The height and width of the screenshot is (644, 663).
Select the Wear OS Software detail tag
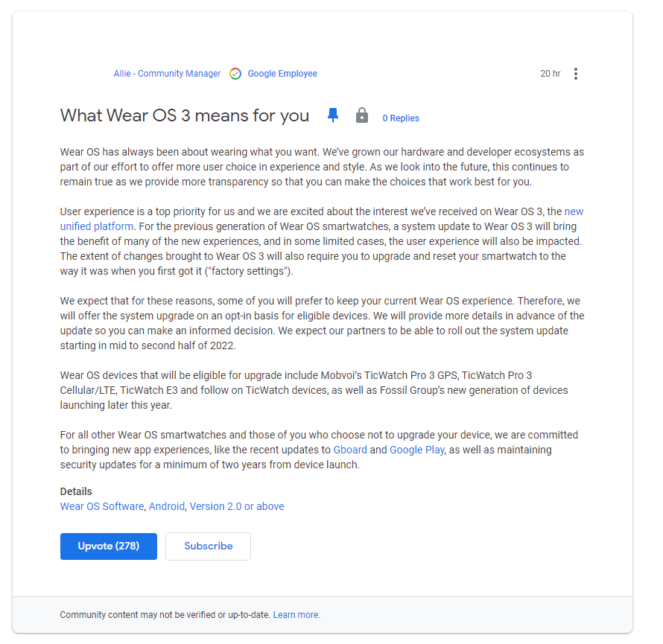(x=102, y=506)
